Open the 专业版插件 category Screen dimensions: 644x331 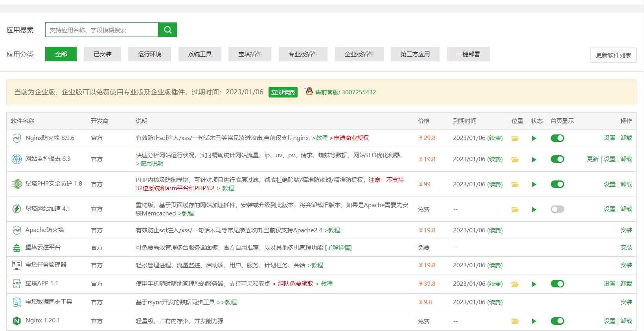click(303, 54)
